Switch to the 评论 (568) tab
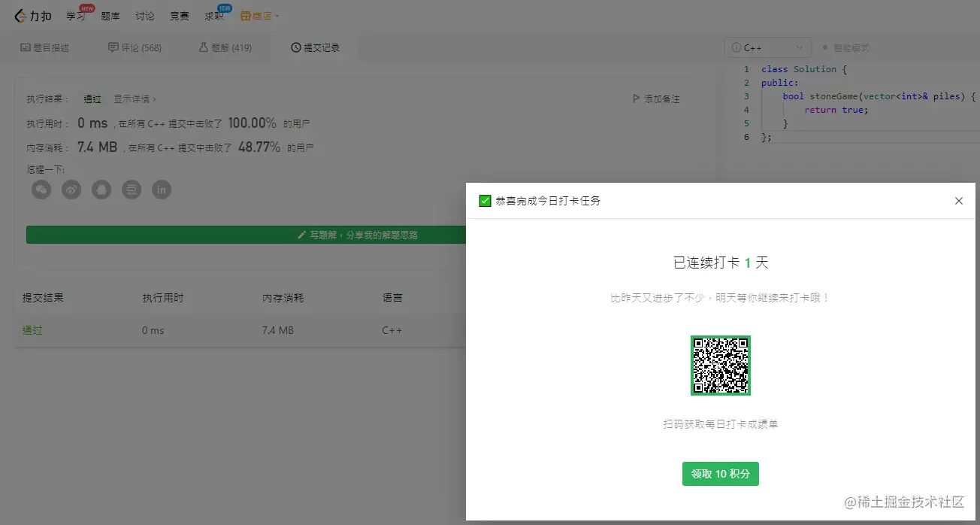The image size is (980, 525). 135,47
